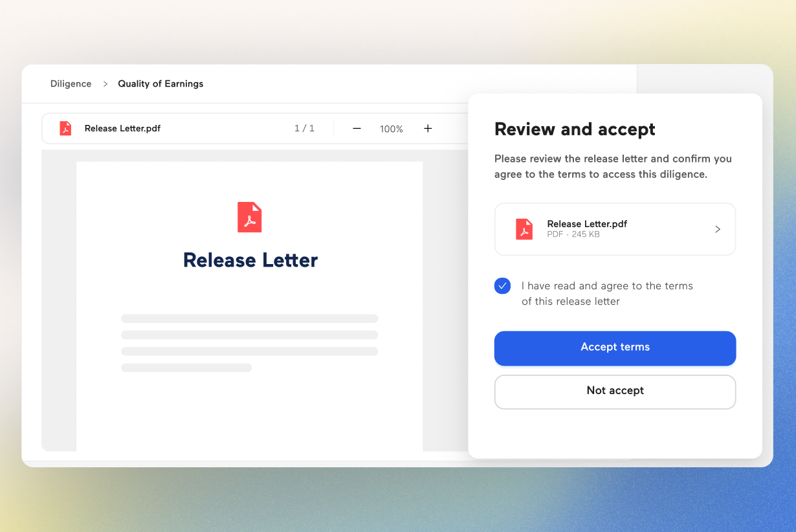Screen dimensions: 796x532
Task: Click the 1 / 1 page indicator
Action: (305, 128)
